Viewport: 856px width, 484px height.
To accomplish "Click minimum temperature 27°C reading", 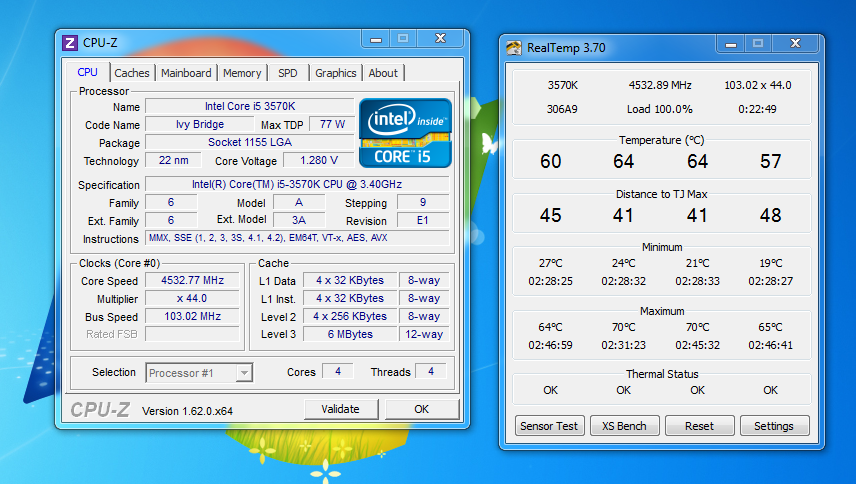I will tap(550, 263).
